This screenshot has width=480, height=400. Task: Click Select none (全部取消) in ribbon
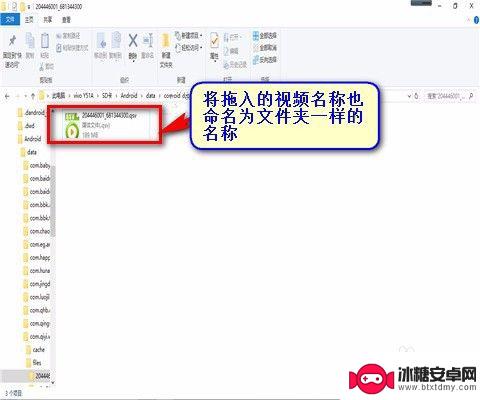pyautogui.click(x=265, y=48)
